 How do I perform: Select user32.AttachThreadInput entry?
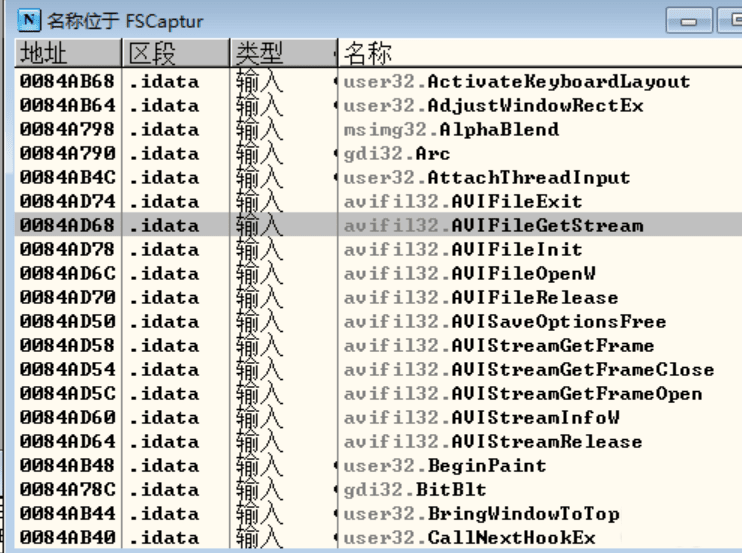(486, 178)
